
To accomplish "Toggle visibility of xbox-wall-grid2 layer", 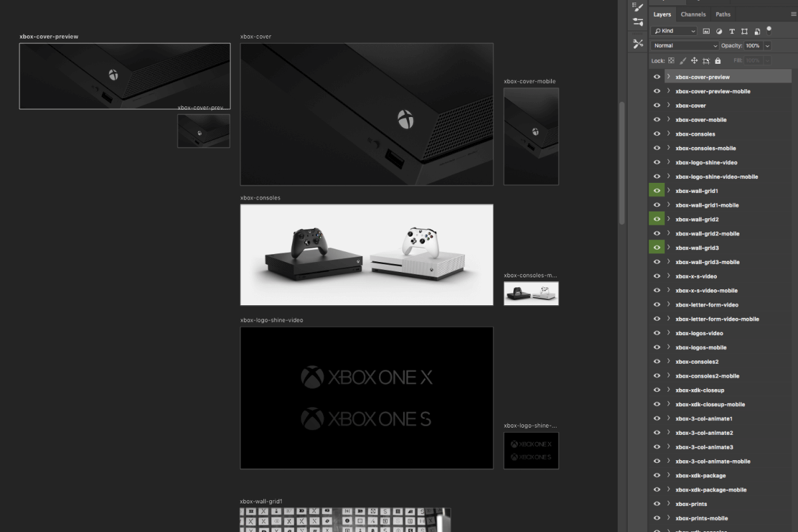I will 657,219.
